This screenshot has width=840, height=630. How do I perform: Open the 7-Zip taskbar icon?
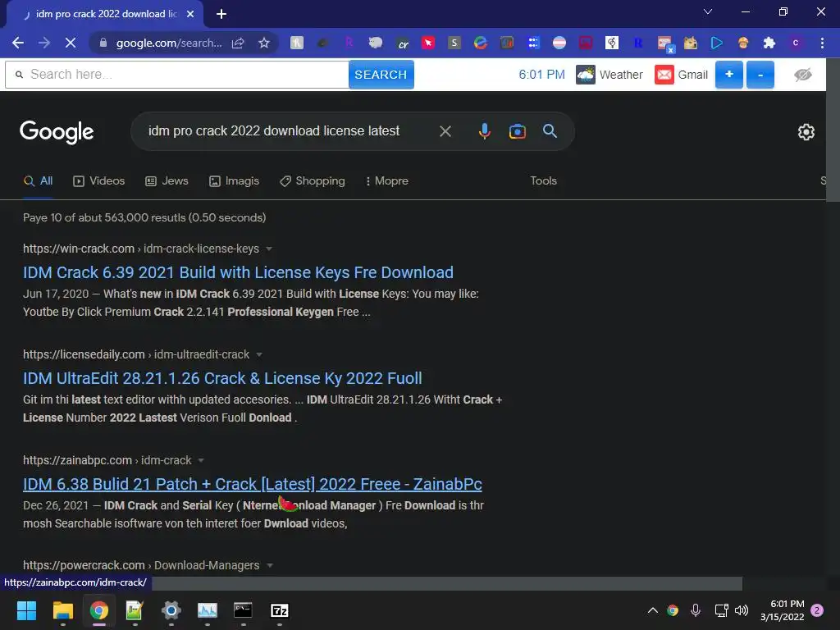(x=280, y=610)
